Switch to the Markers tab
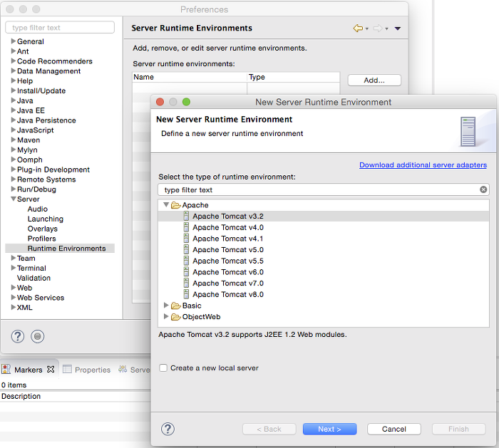The image size is (499, 448). [x=29, y=370]
